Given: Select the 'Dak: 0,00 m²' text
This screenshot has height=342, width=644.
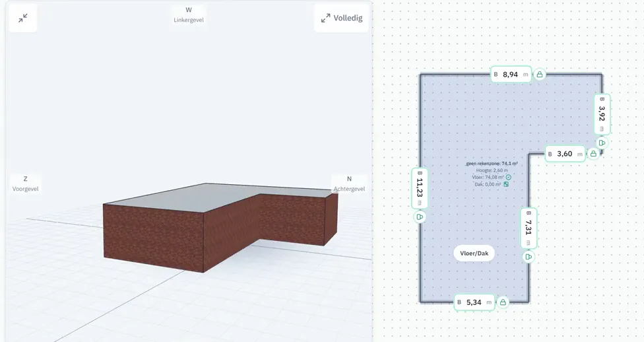Looking at the screenshot, I should coord(488,184).
